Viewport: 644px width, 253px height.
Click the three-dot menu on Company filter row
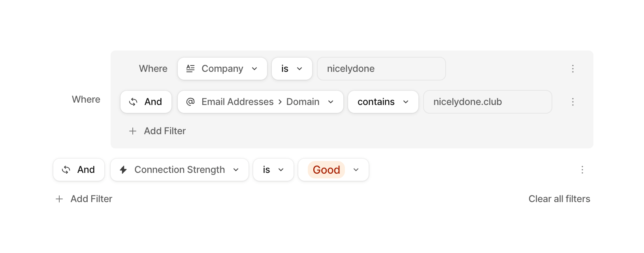pos(572,69)
